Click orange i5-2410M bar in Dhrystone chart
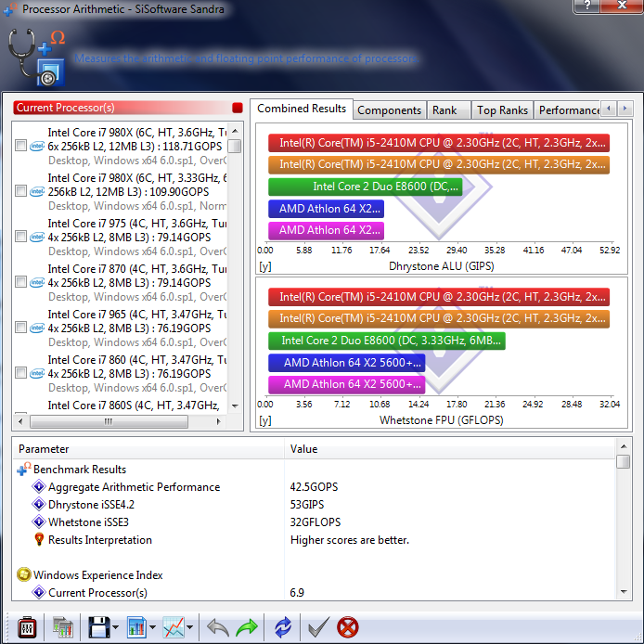The height and width of the screenshot is (644, 644). [439, 164]
